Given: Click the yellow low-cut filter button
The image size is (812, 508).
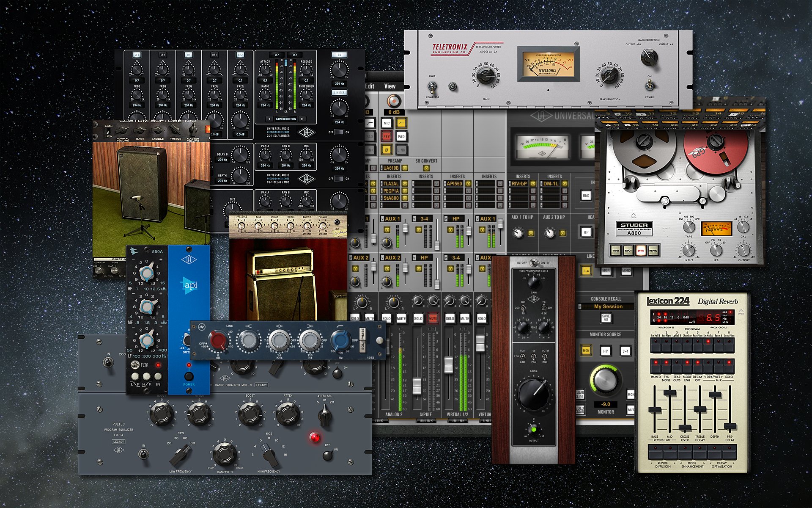Looking at the screenshot, I should click(x=401, y=123).
